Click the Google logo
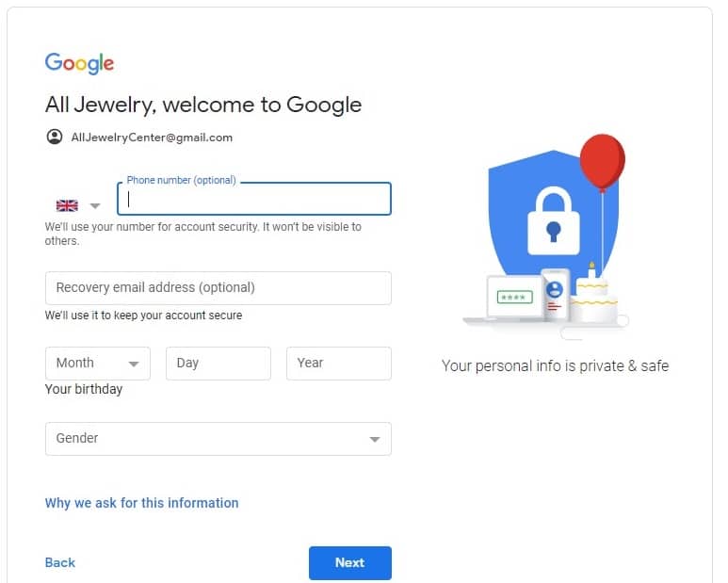The width and height of the screenshot is (728, 583). (x=79, y=63)
